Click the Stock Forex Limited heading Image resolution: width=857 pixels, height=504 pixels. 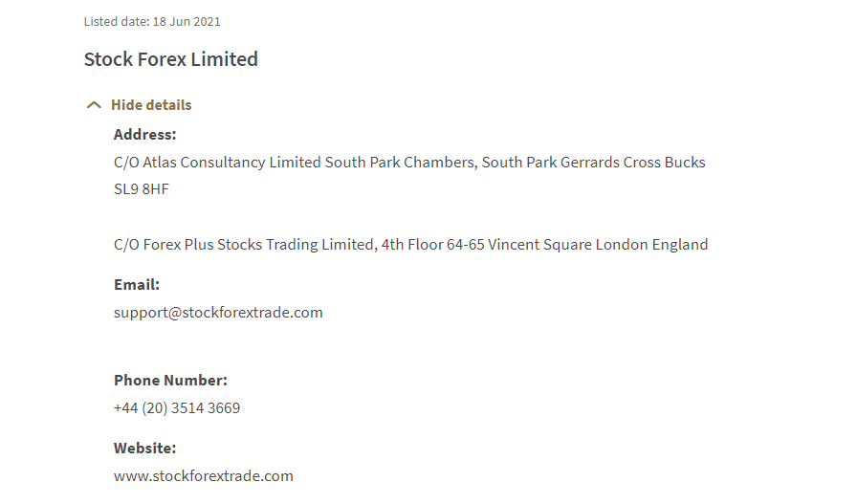pos(170,59)
